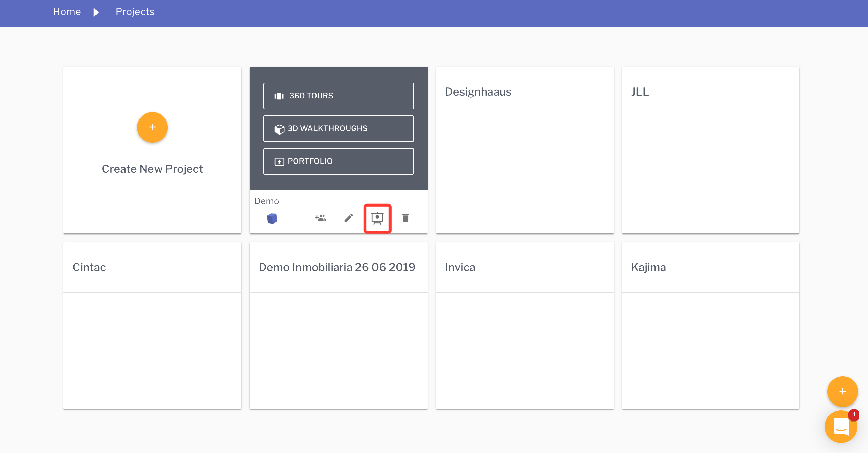Go to Home in the breadcrumb
868x453 pixels.
[67, 12]
